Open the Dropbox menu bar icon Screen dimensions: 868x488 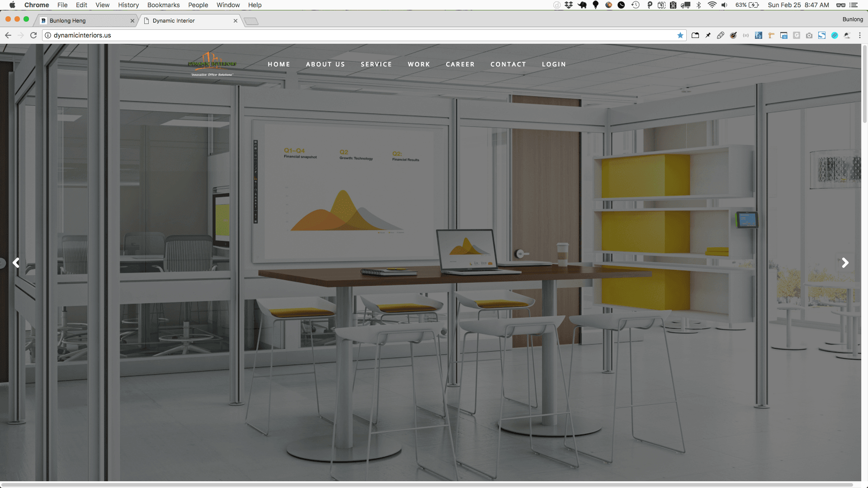click(569, 5)
